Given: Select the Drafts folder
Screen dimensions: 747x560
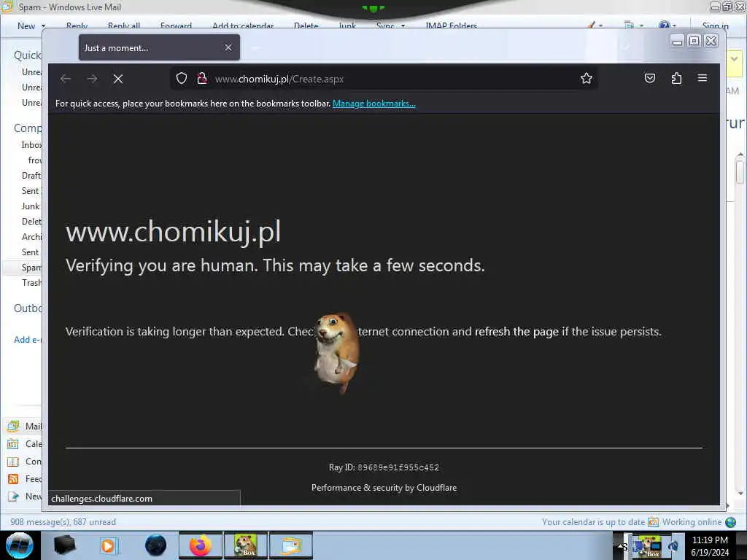Looking at the screenshot, I should (31, 176).
